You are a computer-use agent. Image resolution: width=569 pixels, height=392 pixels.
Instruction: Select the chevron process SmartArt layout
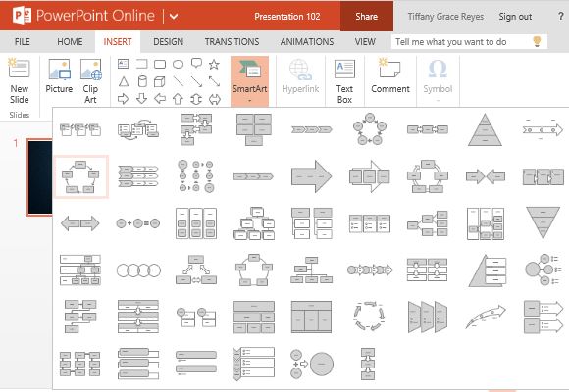pyautogui.click(x=311, y=129)
